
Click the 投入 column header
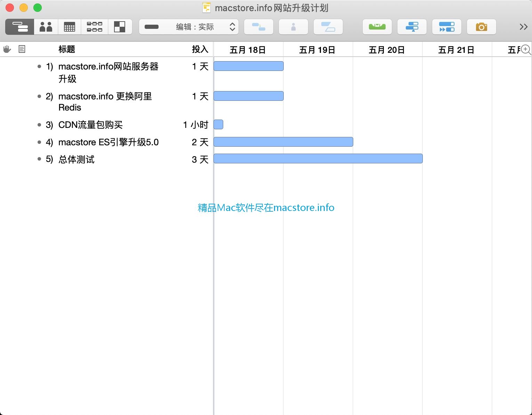point(200,49)
